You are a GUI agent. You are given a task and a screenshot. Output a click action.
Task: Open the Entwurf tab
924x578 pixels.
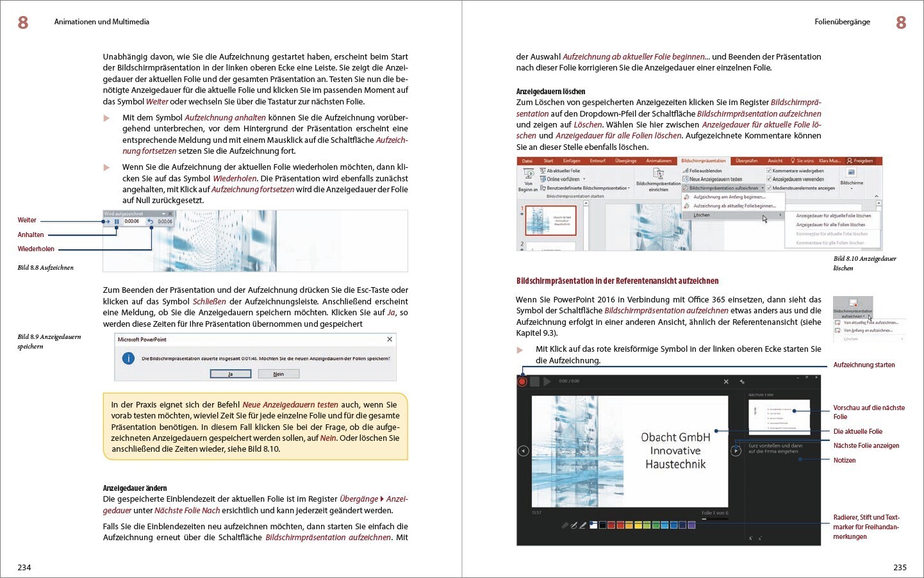click(x=598, y=161)
